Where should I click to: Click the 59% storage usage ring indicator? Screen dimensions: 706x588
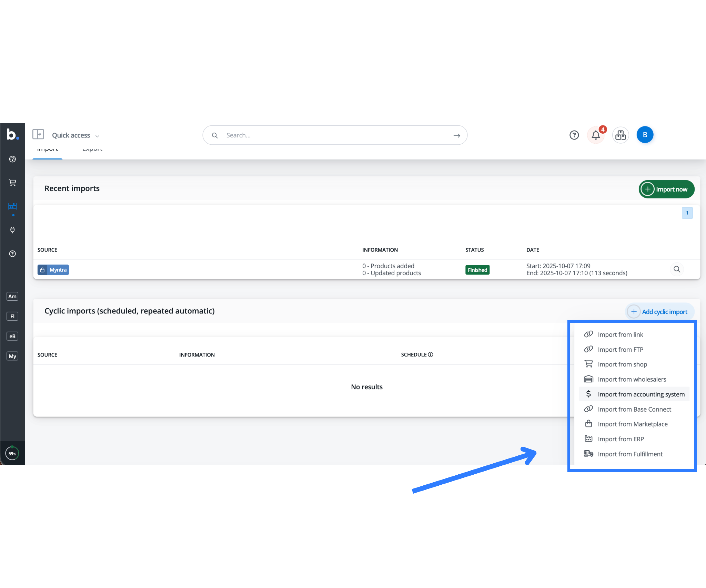pyautogui.click(x=12, y=453)
